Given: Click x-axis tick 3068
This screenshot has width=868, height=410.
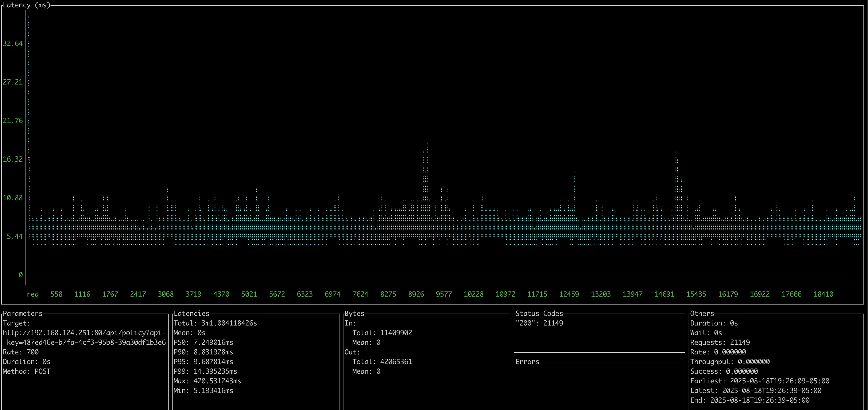Looking at the screenshot, I should 166,294.
